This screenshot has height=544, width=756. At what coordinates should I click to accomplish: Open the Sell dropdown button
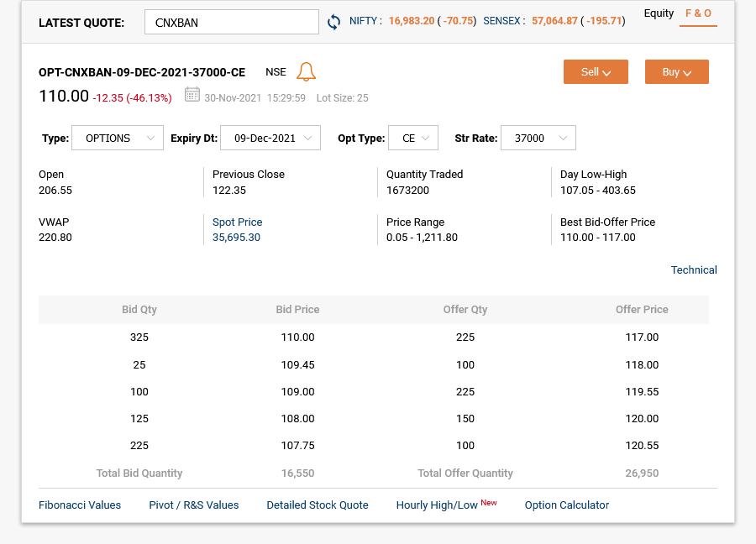pos(596,72)
